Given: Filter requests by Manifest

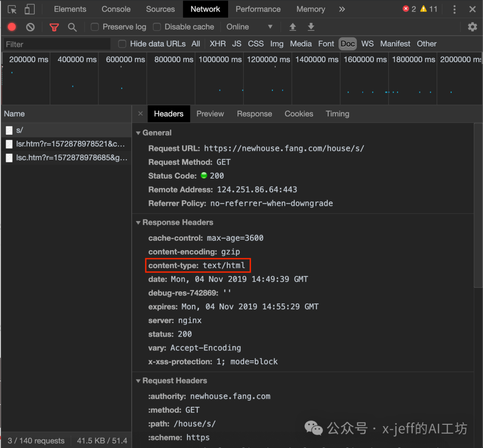Looking at the screenshot, I should pyautogui.click(x=395, y=44).
